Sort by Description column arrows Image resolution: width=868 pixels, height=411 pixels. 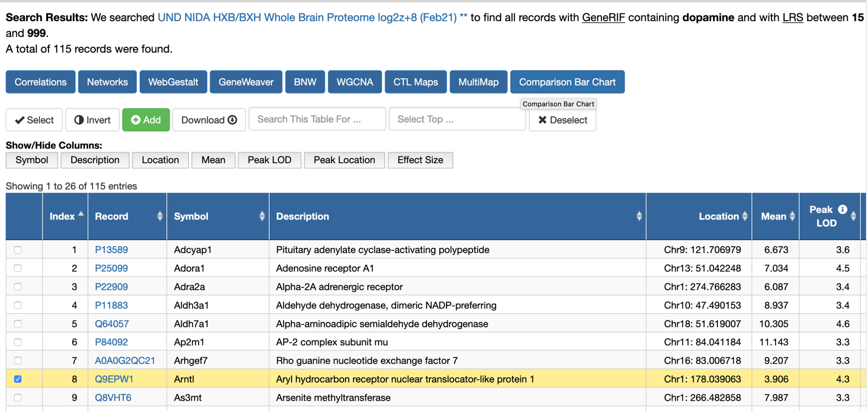[x=639, y=216]
